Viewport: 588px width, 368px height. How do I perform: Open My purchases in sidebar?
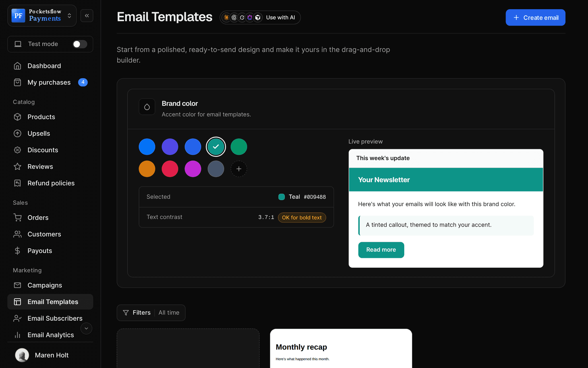point(50,83)
